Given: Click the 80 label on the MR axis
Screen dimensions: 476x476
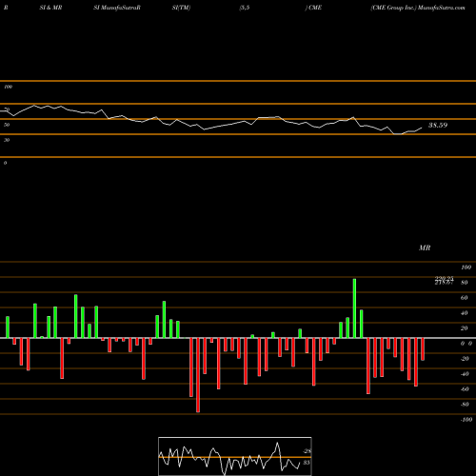Looking at the screenshot, I should (465, 283).
